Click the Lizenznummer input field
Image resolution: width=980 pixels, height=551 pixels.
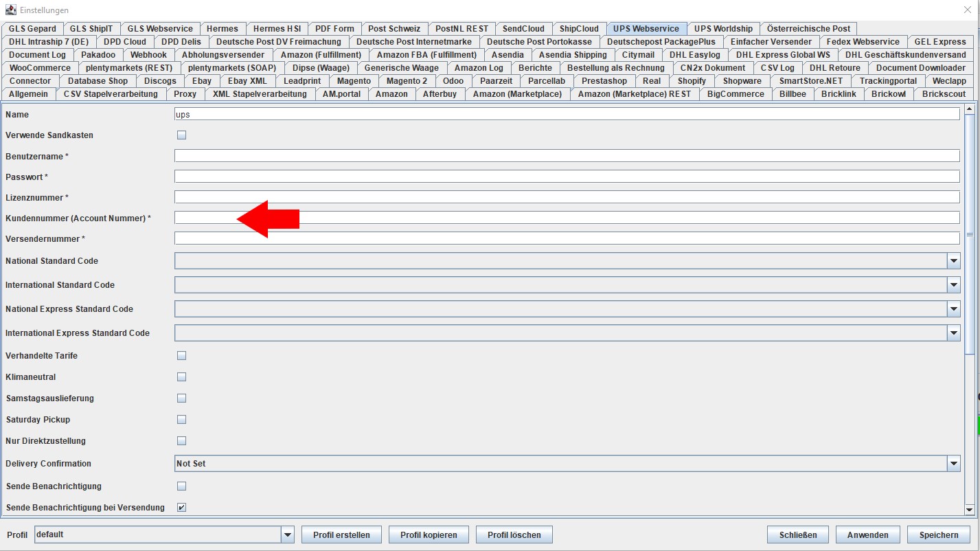click(x=567, y=197)
